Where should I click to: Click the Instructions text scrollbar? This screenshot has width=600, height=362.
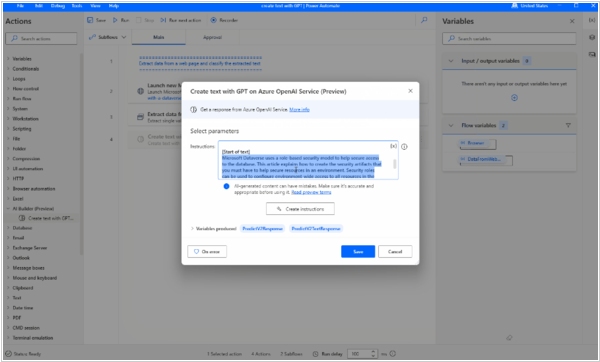pos(395,164)
